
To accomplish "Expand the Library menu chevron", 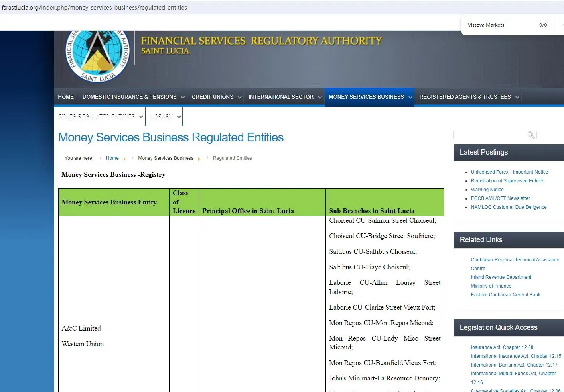I will (x=179, y=117).
